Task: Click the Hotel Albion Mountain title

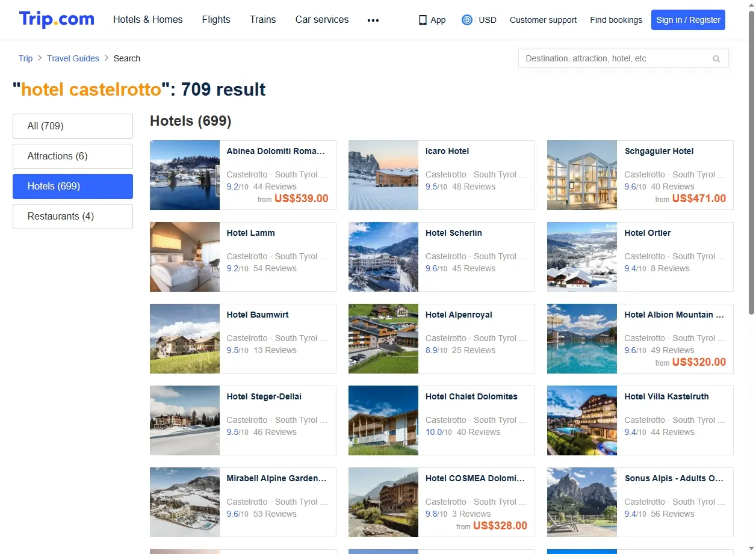Action: [674, 315]
